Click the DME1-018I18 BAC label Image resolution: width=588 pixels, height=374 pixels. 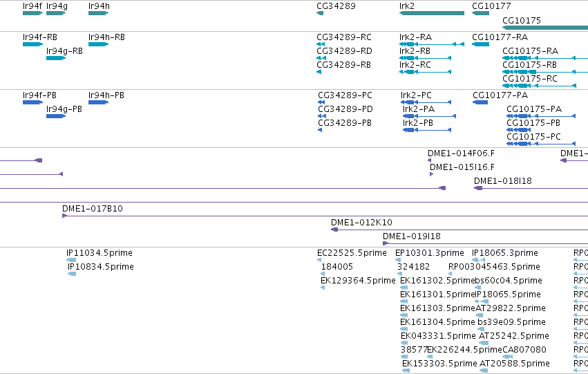coord(503,181)
